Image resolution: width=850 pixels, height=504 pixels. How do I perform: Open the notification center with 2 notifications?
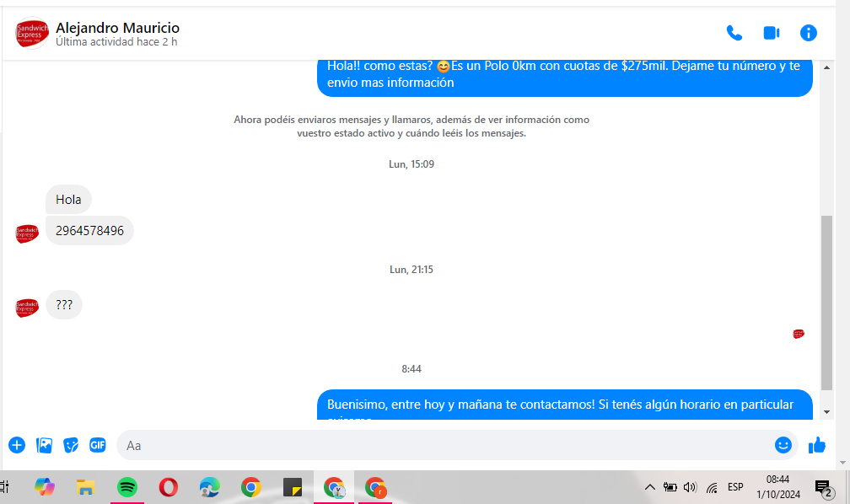coord(824,488)
